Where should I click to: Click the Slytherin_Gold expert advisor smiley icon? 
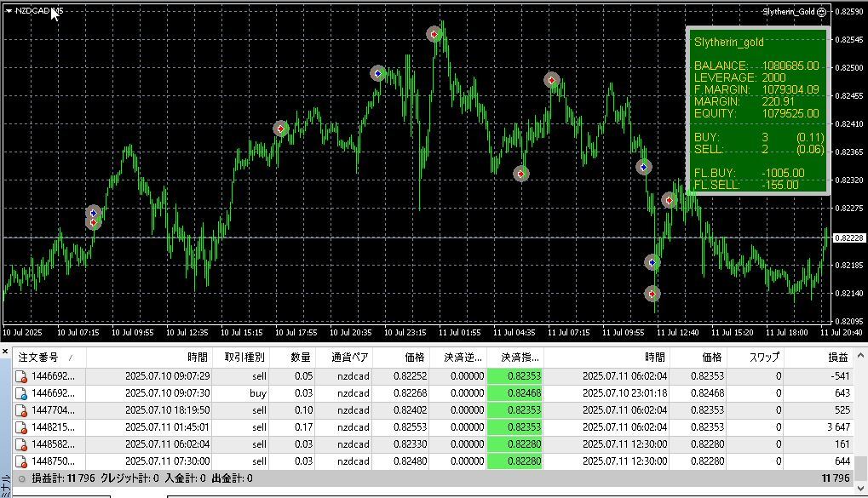[822, 12]
